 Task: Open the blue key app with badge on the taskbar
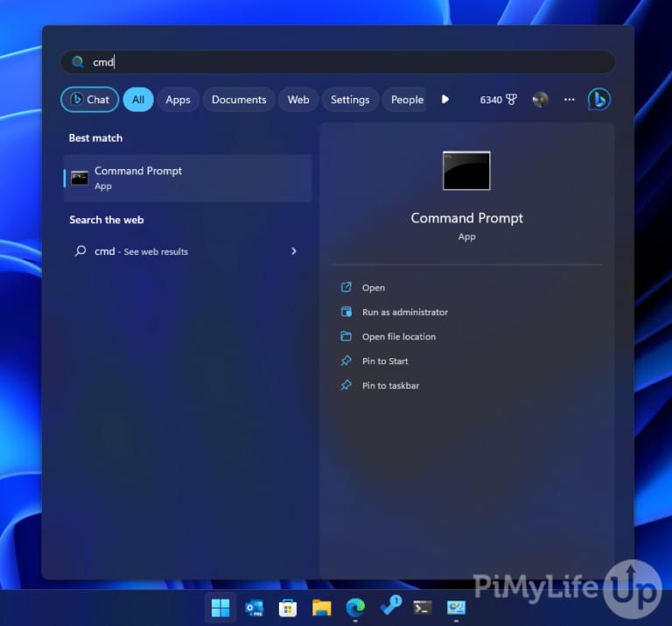pyautogui.click(x=390, y=605)
